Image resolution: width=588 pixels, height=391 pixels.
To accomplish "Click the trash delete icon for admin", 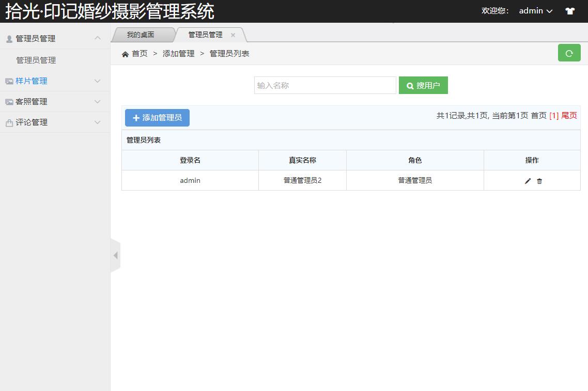I will (539, 181).
